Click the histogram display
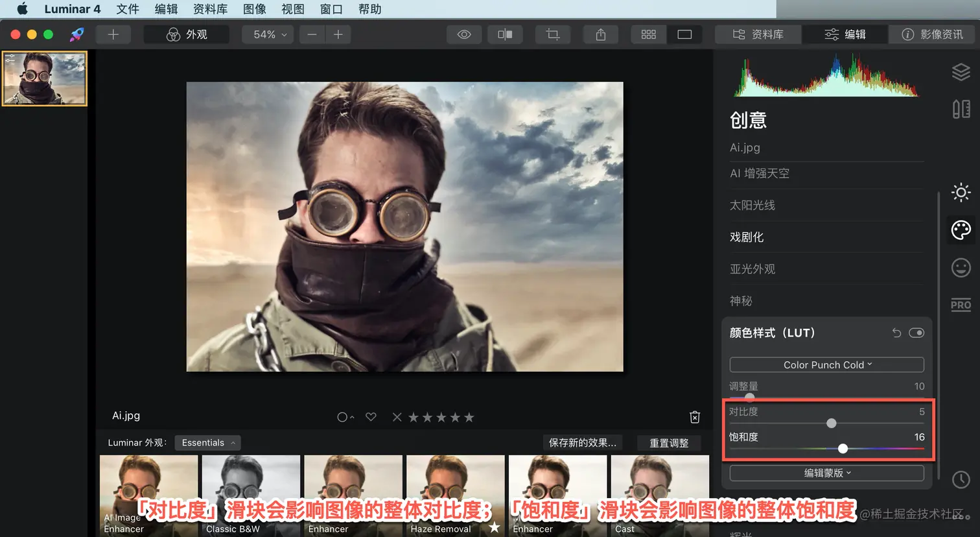The height and width of the screenshot is (537, 980). click(826, 75)
